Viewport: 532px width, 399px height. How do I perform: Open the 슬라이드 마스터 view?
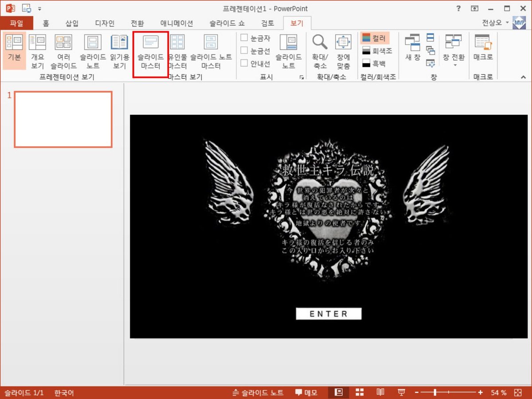[150, 54]
